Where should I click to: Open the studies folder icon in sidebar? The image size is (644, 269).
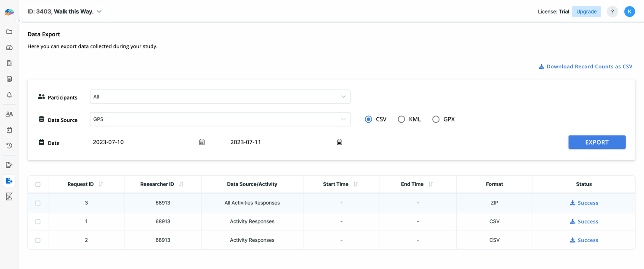pos(9,31)
